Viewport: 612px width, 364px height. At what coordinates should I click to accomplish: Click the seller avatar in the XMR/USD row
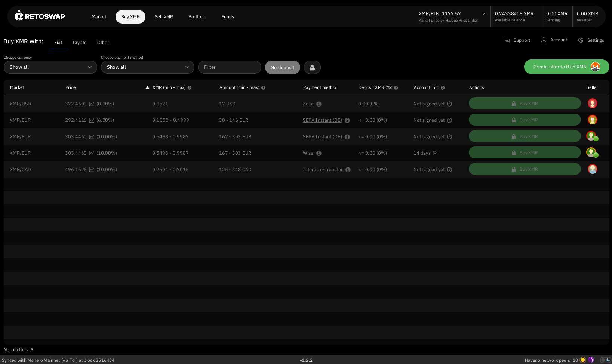(x=592, y=104)
